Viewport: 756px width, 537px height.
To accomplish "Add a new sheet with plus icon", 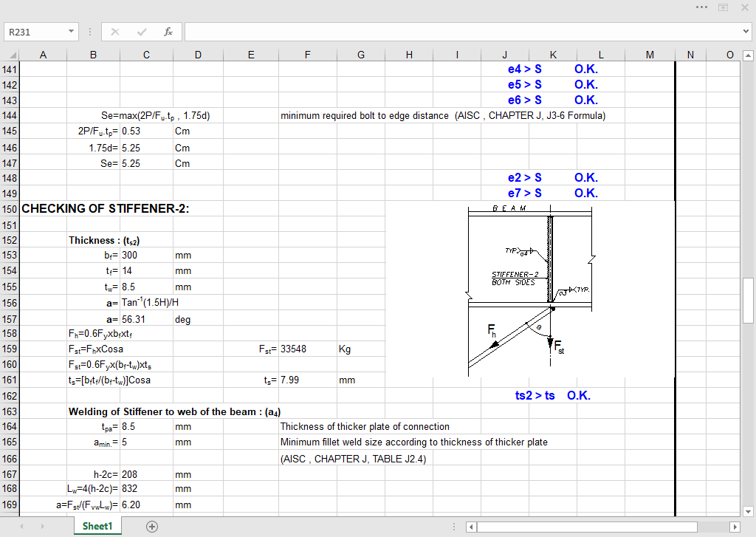I will click(x=152, y=527).
